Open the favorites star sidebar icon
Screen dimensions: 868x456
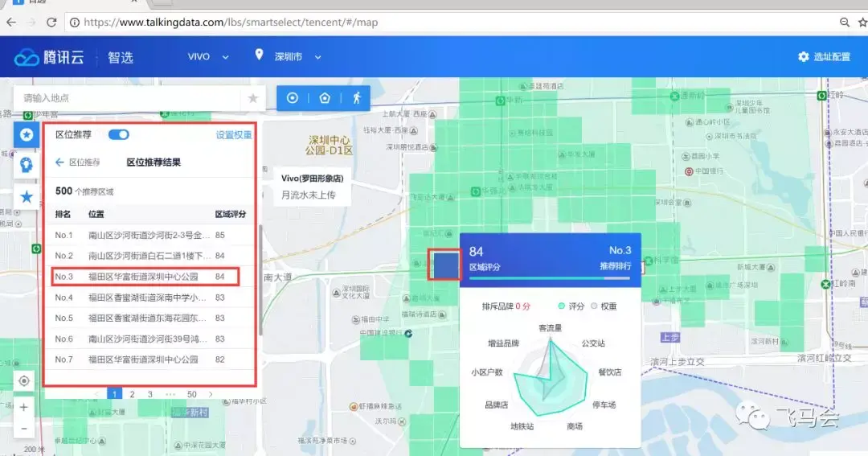26,197
